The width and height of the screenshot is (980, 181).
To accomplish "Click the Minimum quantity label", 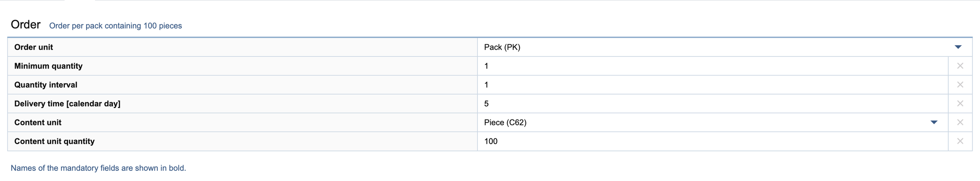I will [x=48, y=66].
